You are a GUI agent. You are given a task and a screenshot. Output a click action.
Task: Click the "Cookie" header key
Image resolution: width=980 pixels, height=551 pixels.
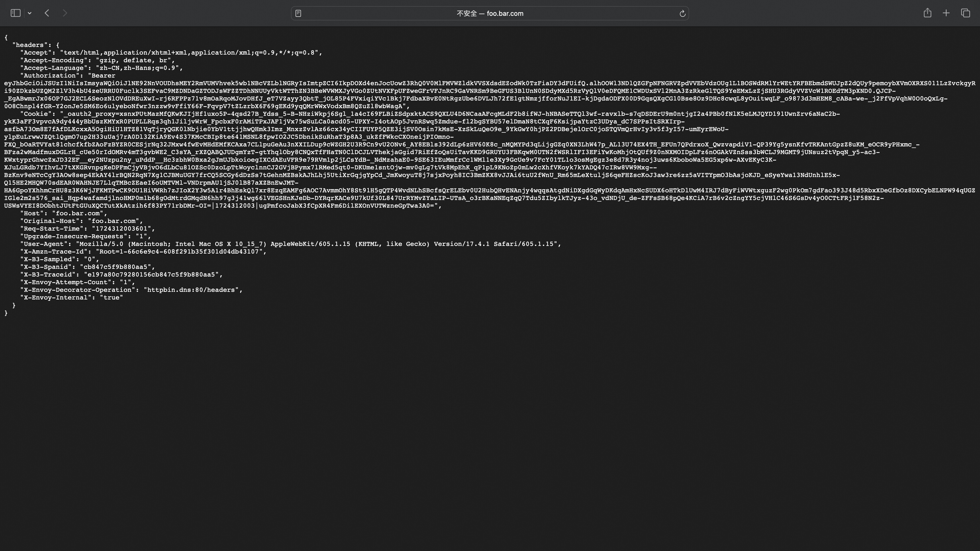tap(36, 114)
